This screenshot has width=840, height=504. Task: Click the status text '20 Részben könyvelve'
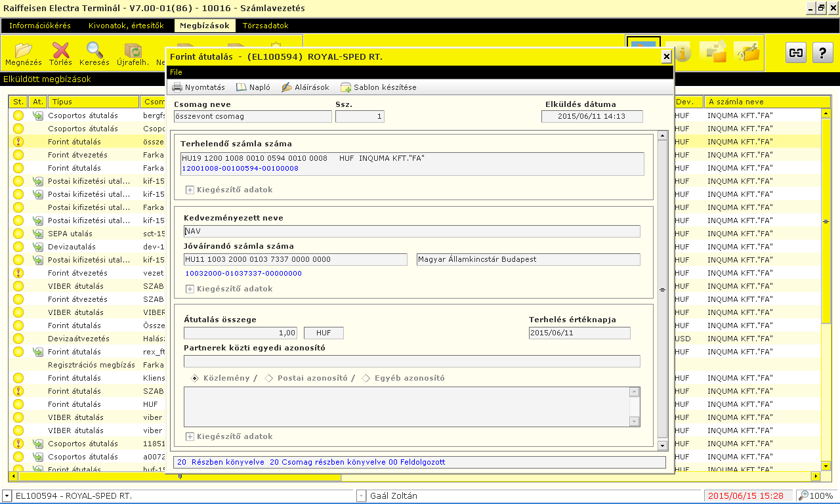pyautogui.click(x=220, y=462)
